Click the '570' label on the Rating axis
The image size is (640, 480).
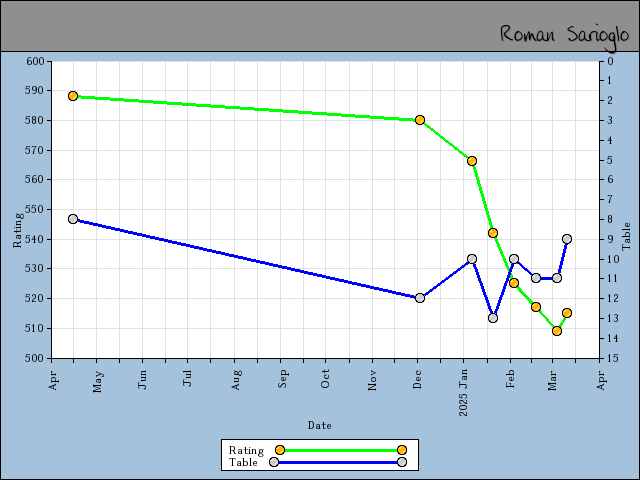pyautogui.click(x=35, y=150)
